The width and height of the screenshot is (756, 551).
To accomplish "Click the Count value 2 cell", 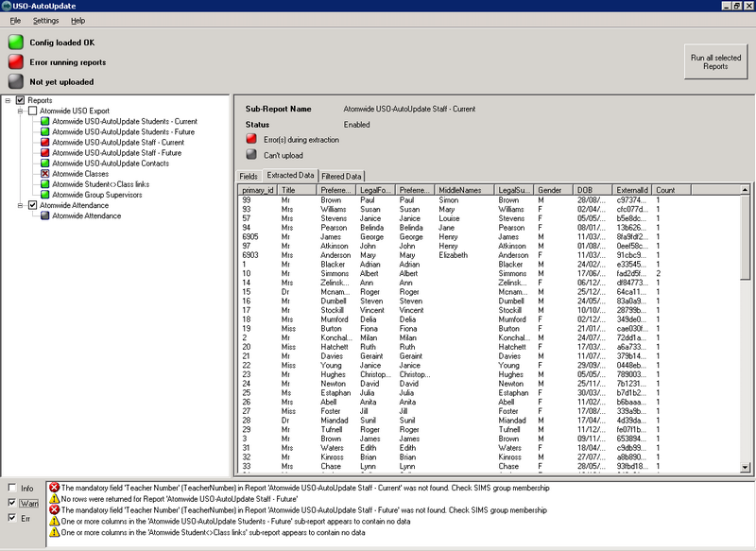I will [658, 273].
